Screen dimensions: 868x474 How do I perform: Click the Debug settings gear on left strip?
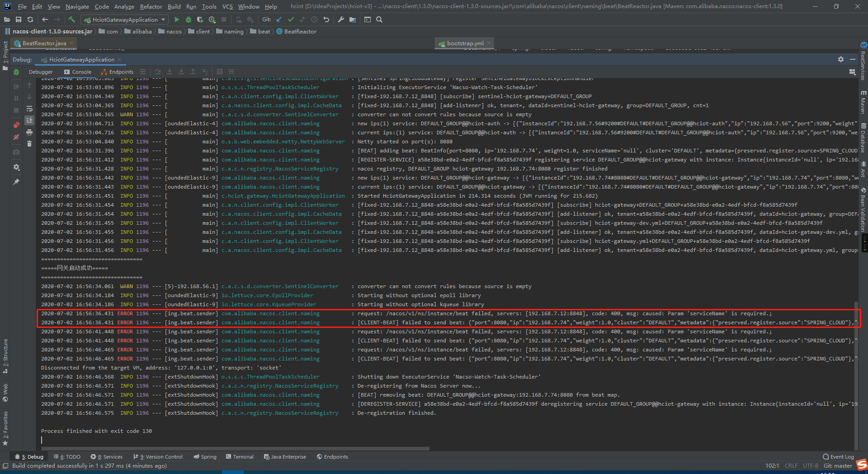click(16, 167)
